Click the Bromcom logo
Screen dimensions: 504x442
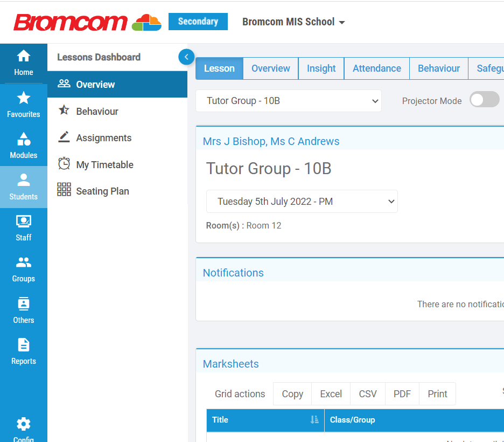pos(87,22)
